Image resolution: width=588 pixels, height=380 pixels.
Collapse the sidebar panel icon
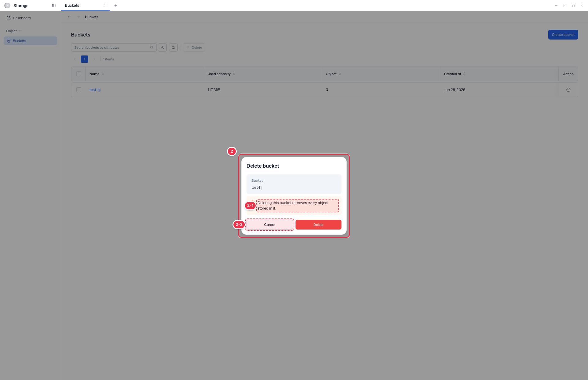click(x=54, y=6)
